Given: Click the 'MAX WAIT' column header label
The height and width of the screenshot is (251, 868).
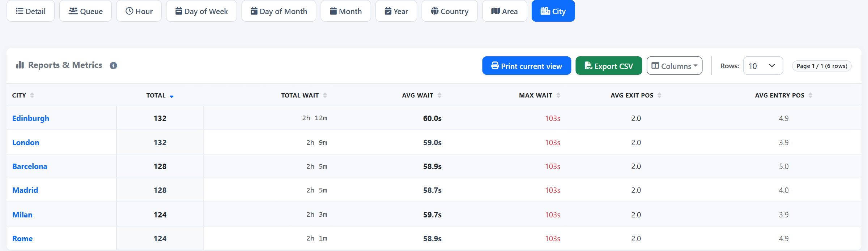Looking at the screenshot, I should [536, 95].
